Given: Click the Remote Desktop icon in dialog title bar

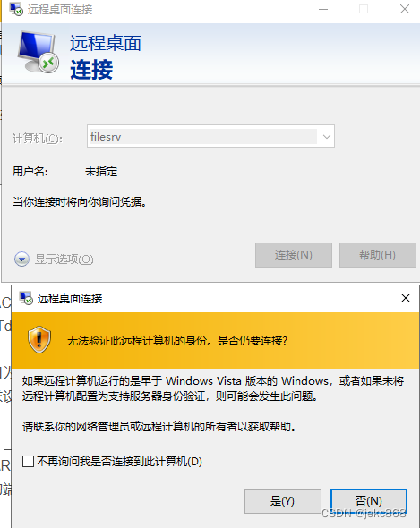Looking at the screenshot, I should [x=26, y=298].
